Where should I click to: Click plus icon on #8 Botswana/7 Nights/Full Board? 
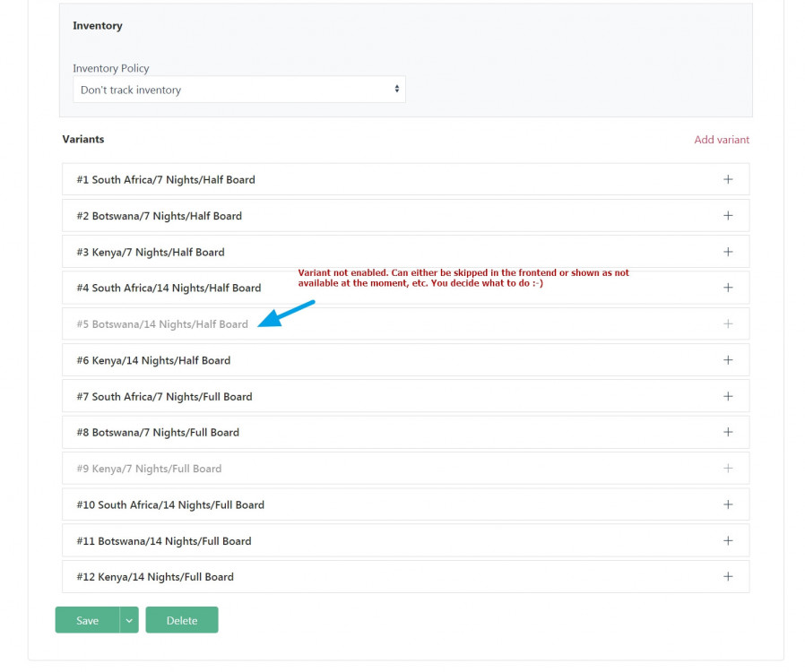[728, 432]
